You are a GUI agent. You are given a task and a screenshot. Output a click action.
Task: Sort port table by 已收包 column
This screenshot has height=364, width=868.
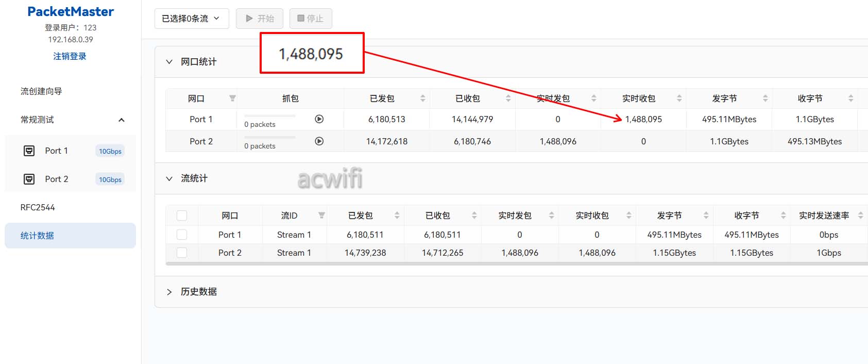508,98
